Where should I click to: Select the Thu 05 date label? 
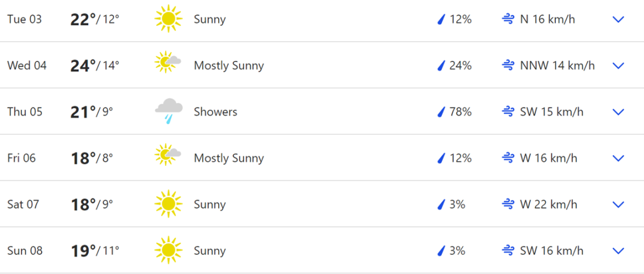point(24,112)
